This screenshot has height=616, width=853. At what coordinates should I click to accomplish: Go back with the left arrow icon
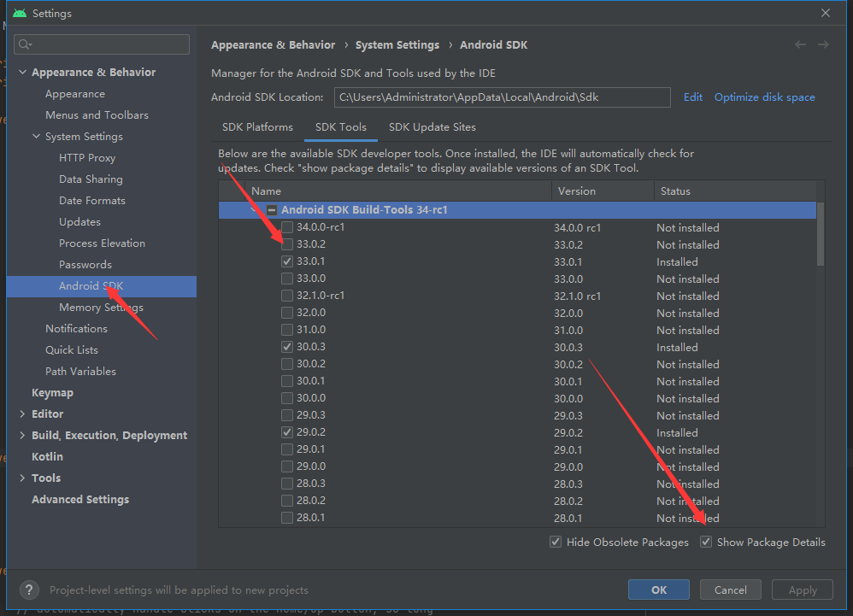(800, 44)
